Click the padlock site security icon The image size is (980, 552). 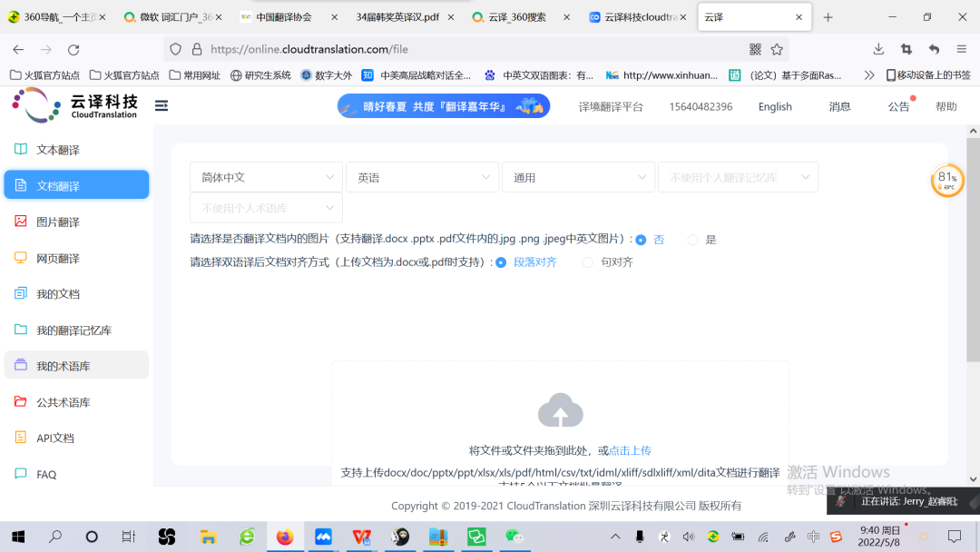click(197, 49)
